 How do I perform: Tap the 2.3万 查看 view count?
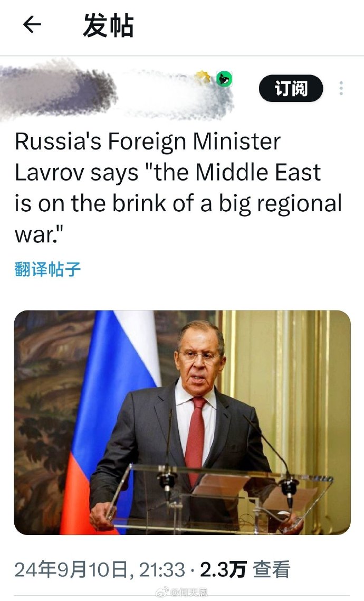pyautogui.click(x=245, y=569)
